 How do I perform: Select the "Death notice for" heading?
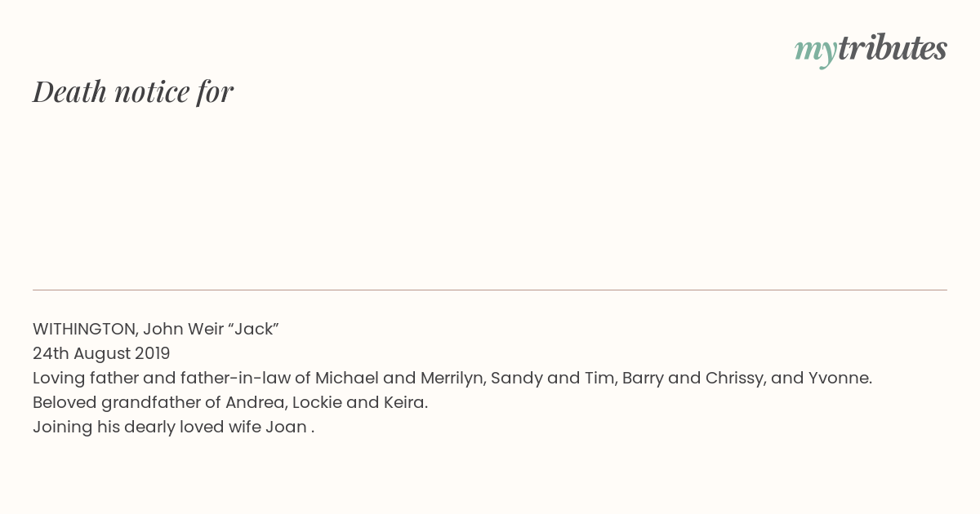133,91
